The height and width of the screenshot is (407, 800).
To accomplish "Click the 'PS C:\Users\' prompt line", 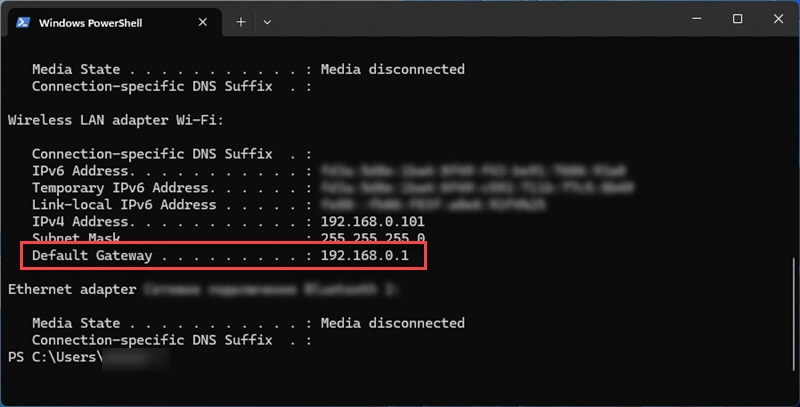I will [x=55, y=357].
